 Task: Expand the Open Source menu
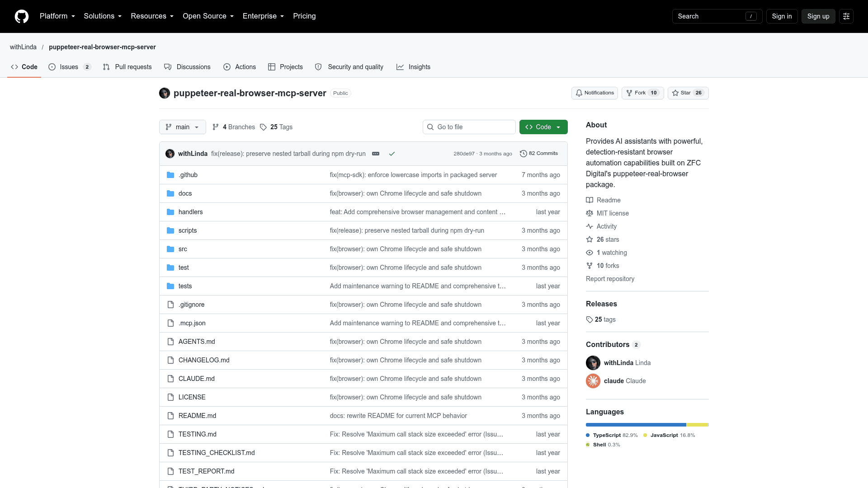208,16
